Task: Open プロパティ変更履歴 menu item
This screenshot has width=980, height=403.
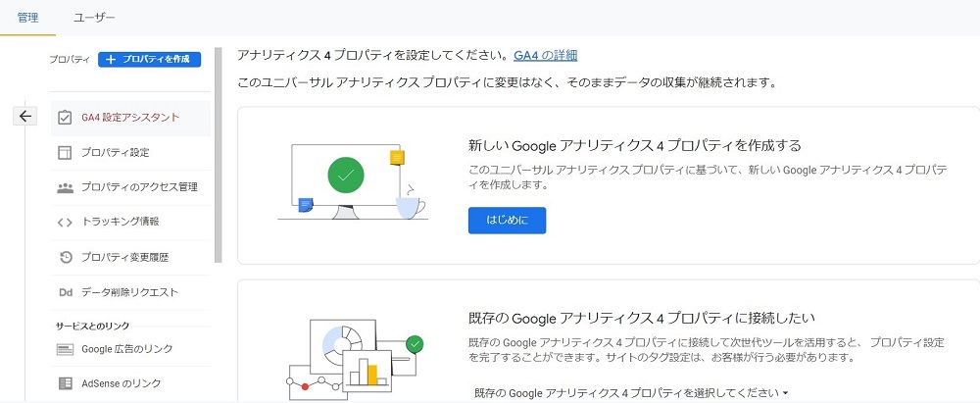Action: tap(130, 257)
